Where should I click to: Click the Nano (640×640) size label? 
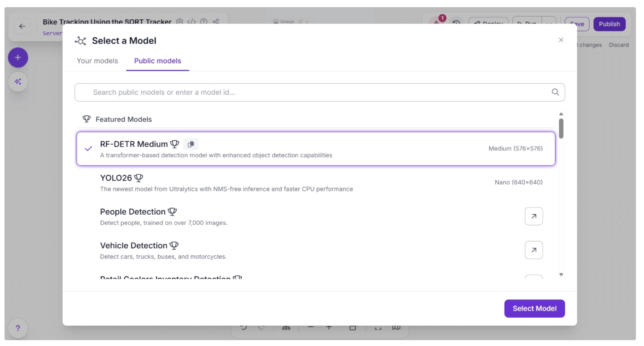point(518,182)
